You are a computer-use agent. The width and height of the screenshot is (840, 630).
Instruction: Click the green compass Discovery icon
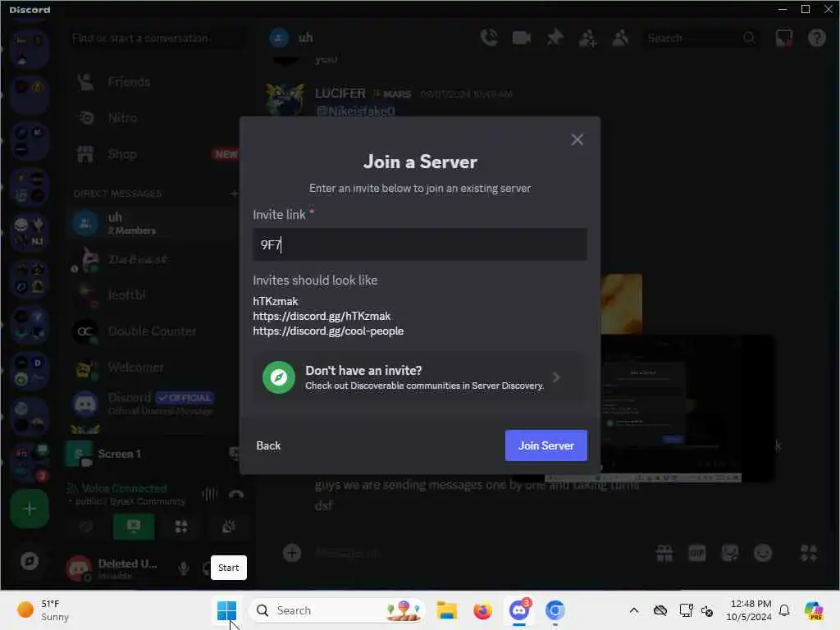(279, 377)
